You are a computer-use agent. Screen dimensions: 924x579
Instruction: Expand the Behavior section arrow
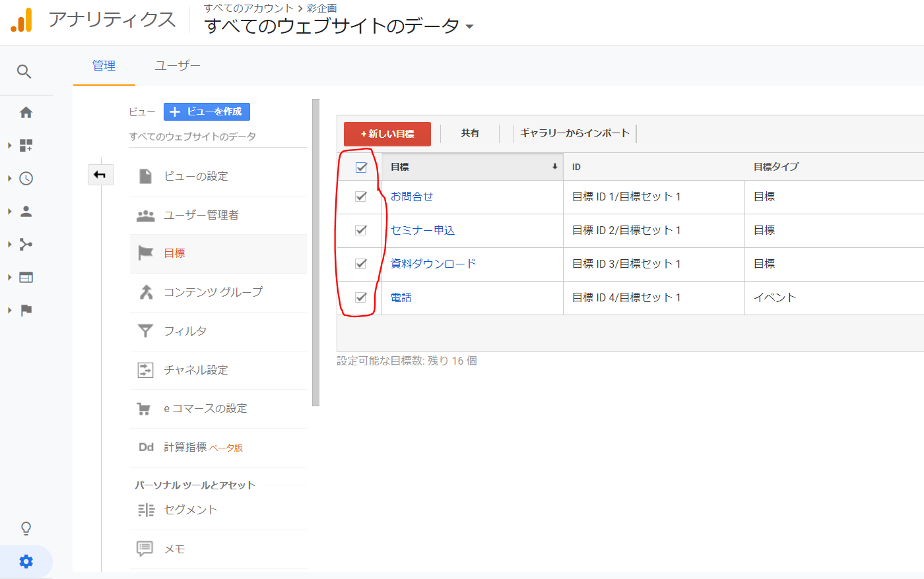pyautogui.click(x=9, y=277)
